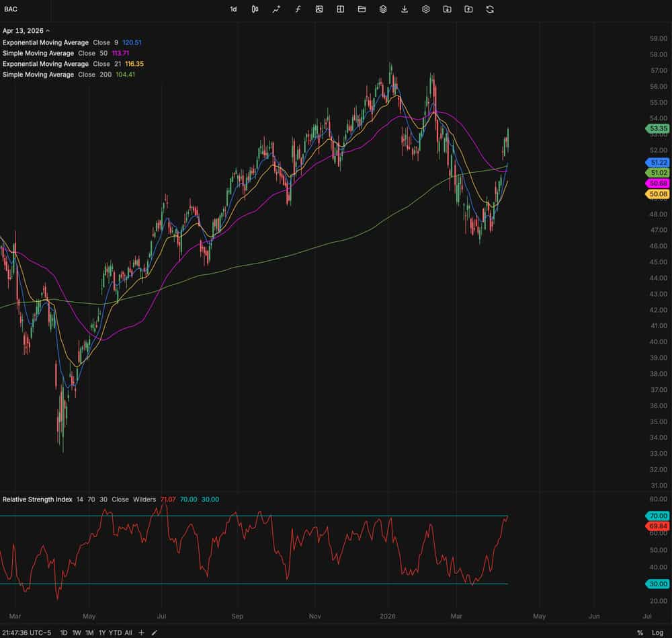Click the Nov label on time axis
Viewport: 672px width, 638px height.
(x=315, y=616)
